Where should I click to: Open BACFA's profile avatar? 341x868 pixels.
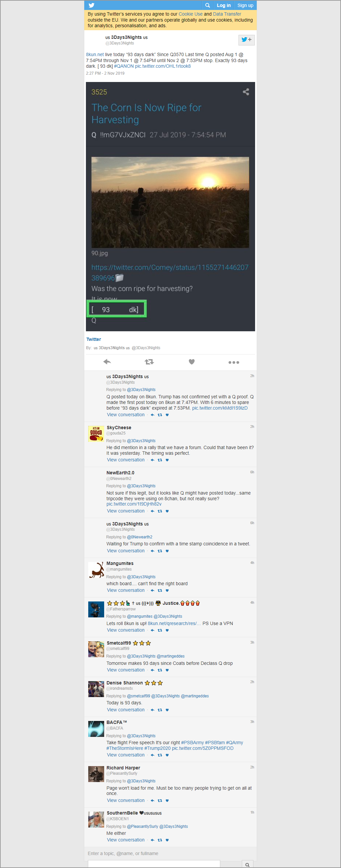tap(96, 729)
